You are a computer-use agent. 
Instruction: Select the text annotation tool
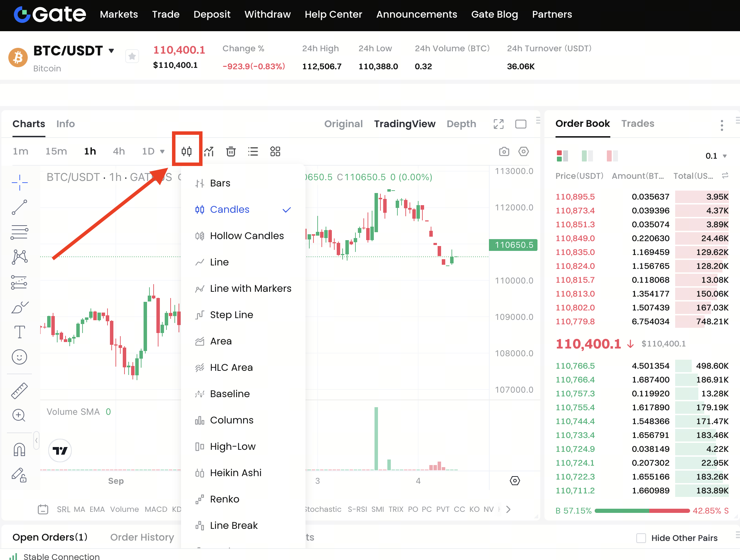(x=19, y=332)
